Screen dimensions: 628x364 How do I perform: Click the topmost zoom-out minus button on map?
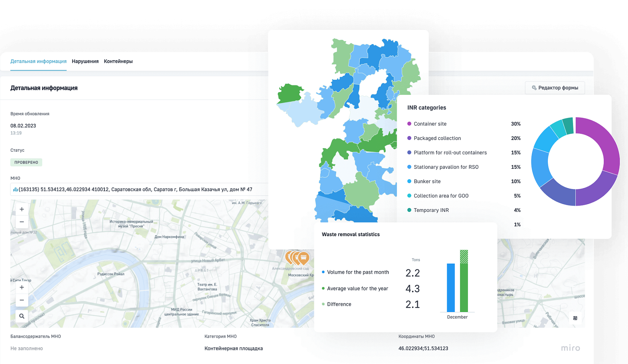(22, 222)
